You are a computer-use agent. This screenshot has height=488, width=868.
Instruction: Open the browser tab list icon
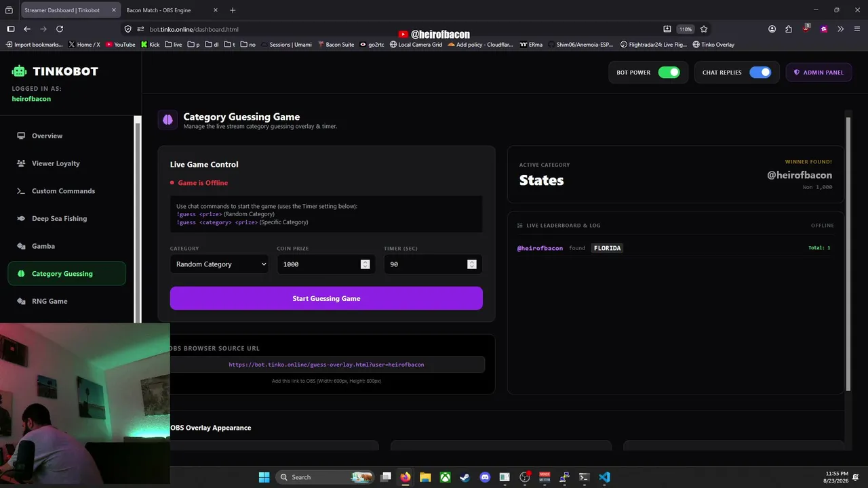[x=9, y=10]
